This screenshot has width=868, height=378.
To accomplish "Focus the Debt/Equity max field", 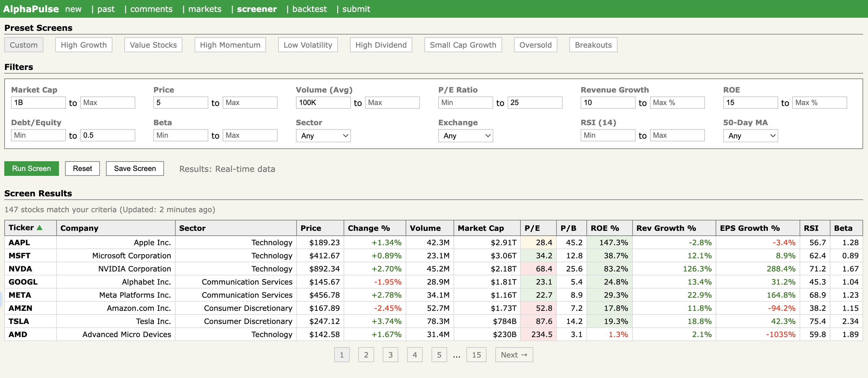I will [108, 136].
